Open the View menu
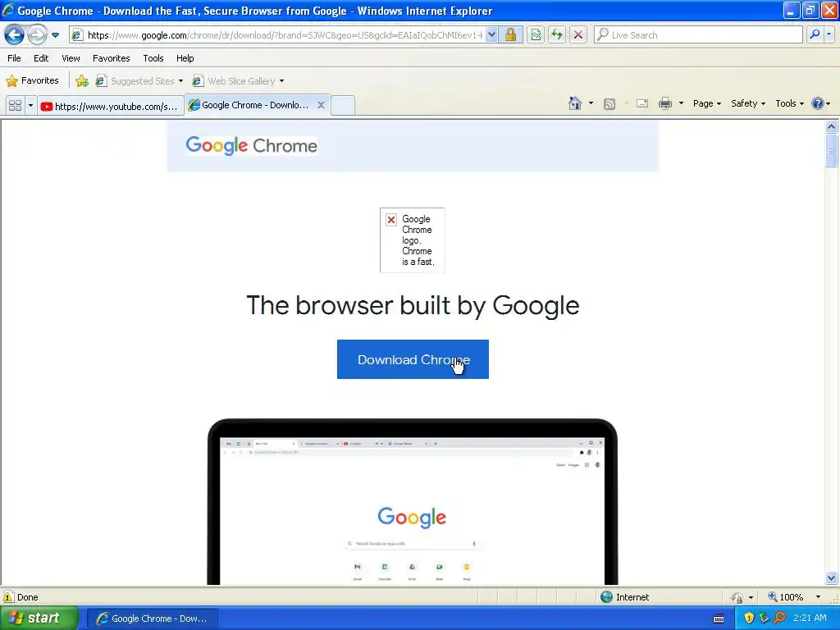This screenshot has height=630, width=840. click(71, 58)
